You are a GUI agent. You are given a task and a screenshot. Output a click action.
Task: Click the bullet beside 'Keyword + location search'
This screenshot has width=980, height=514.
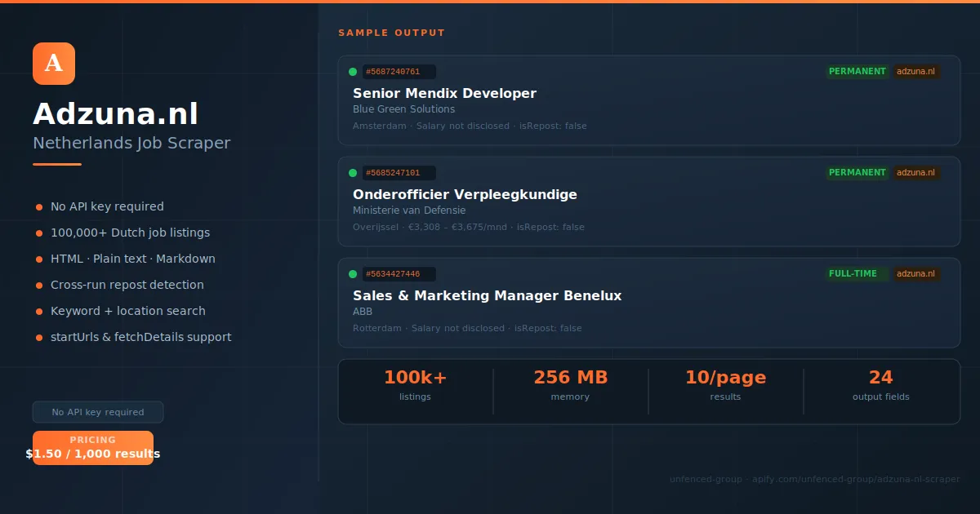click(x=38, y=311)
